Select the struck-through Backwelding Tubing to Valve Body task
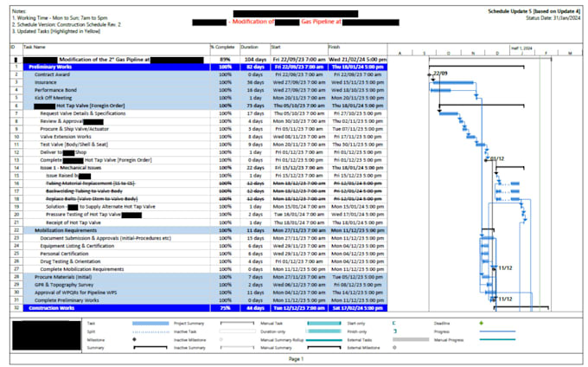Viewport: 588px width, 367px height. [84, 191]
